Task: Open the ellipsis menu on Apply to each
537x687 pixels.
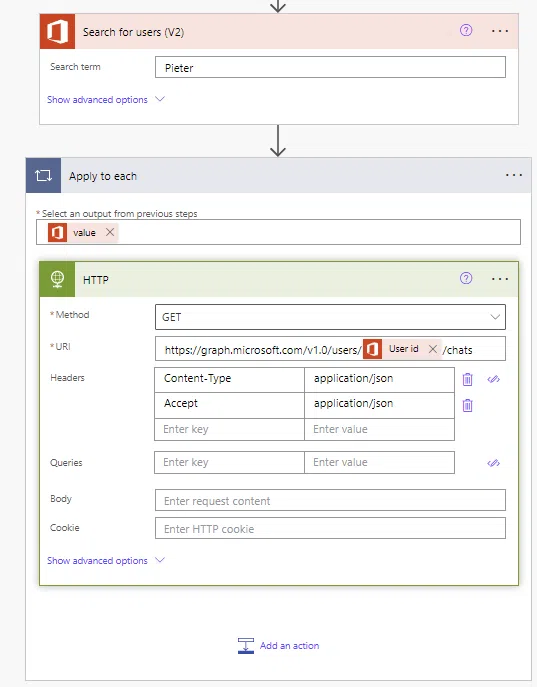Action: click(513, 175)
